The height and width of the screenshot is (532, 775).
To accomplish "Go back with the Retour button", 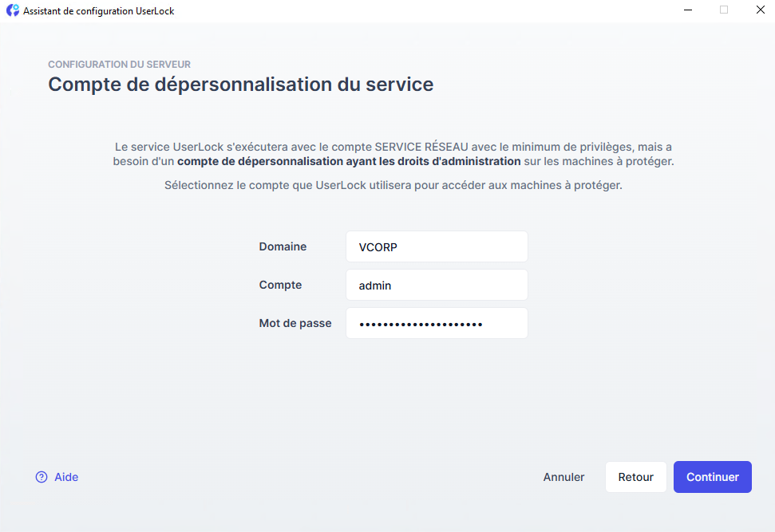I will [x=635, y=477].
